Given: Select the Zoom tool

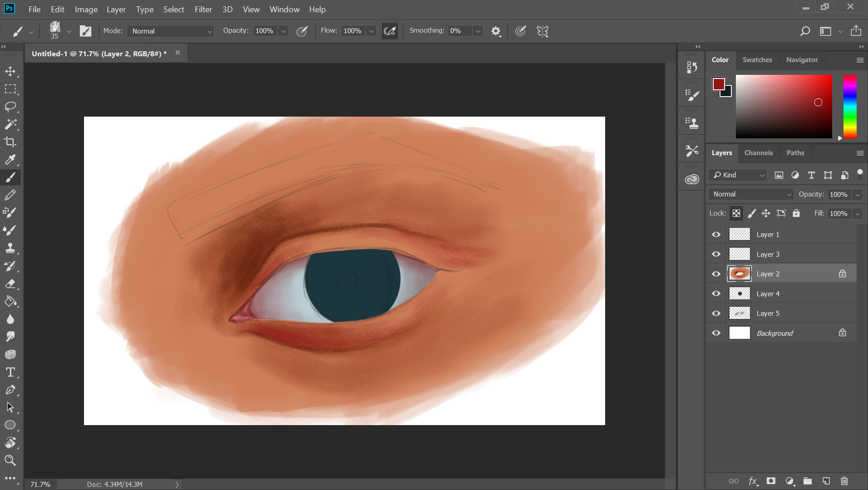Looking at the screenshot, I should point(10,461).
